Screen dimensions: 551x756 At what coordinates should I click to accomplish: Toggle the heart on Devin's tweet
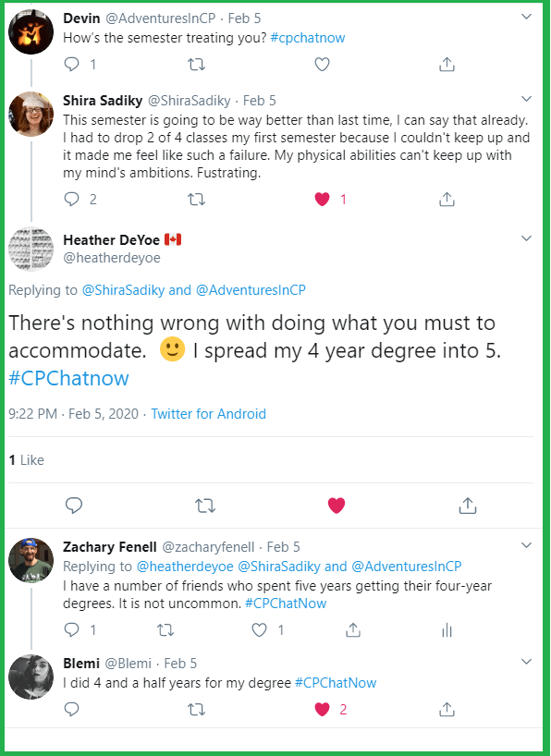(322, 64)
